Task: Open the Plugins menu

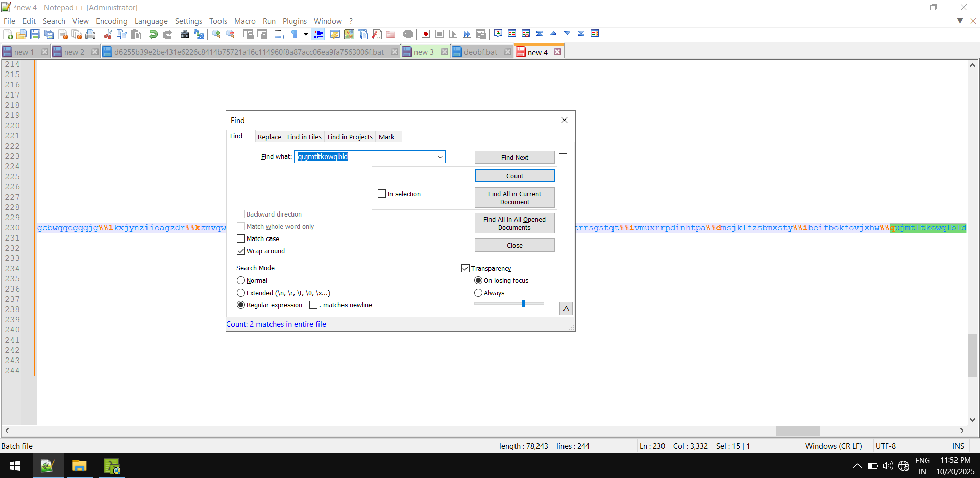Action: click(x=295, y=21)
